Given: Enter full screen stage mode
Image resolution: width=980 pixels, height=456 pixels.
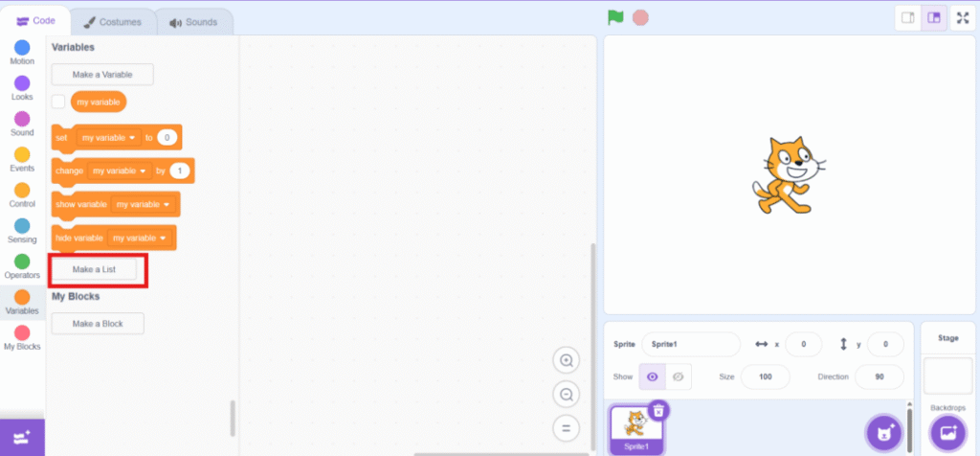Looking at the screenshot, I should (x=962, y=18).
